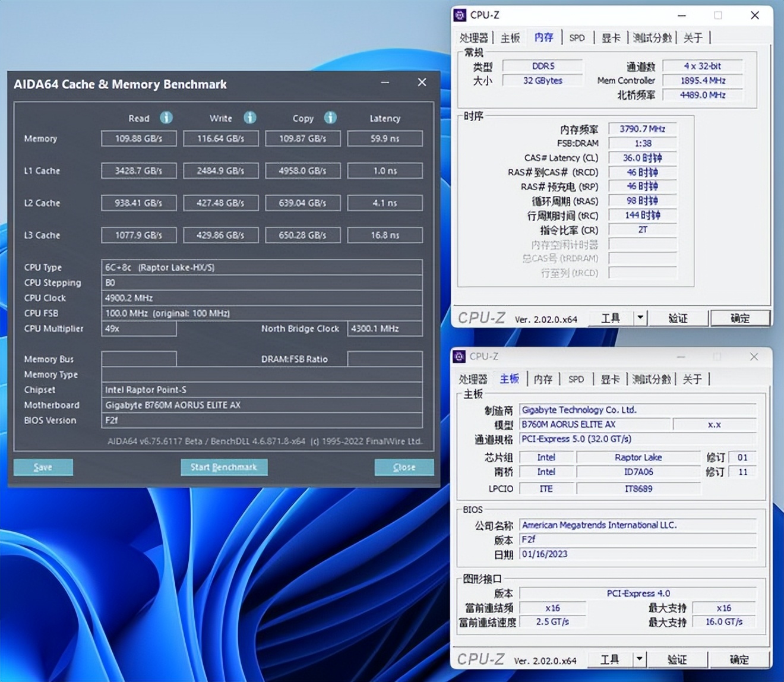Switch to the 处理器 tab in the bottom CPU-Z window

point(473,378)
